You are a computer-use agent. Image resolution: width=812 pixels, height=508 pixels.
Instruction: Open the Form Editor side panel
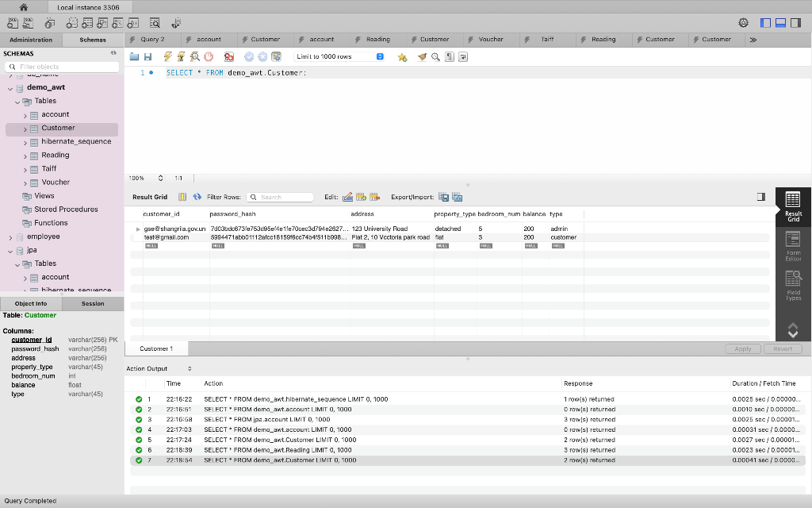(x=793, y=246)
